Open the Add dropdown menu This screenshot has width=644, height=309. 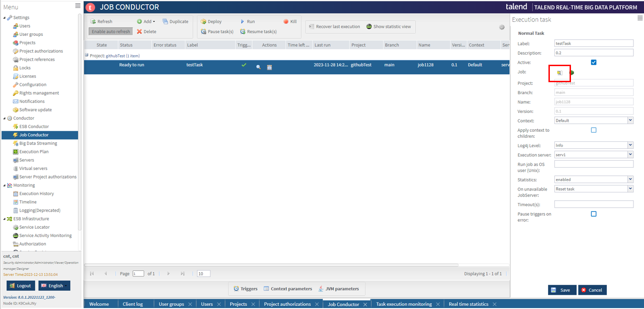[146, 22]
